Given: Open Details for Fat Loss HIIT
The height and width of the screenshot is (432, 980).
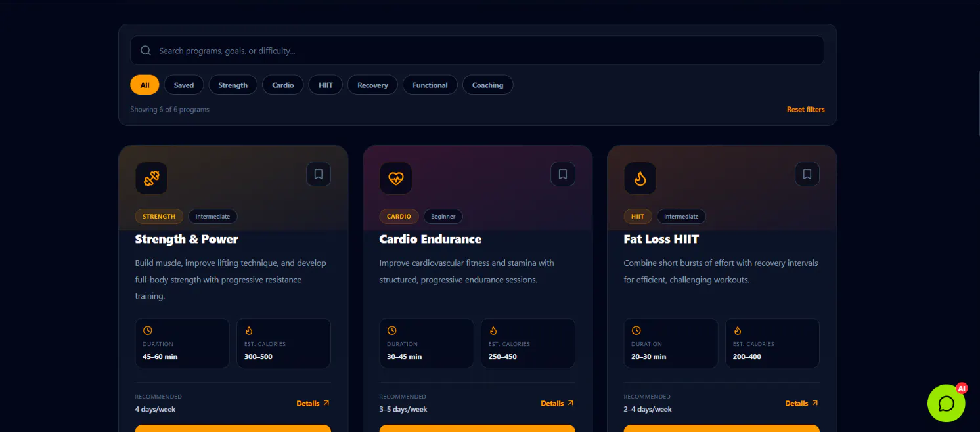Looking at the screenshot, I should [801, 403].
